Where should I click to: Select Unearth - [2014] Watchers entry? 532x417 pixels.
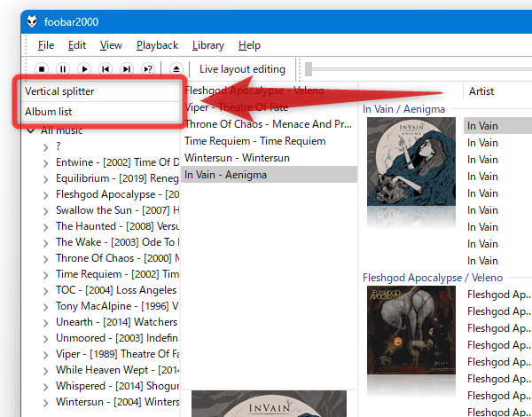(x=117, y=322)
